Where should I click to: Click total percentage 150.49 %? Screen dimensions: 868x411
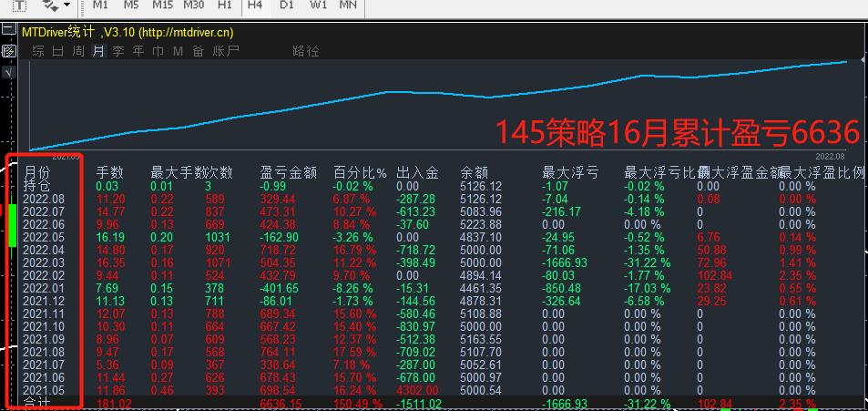tap(357, 403)
